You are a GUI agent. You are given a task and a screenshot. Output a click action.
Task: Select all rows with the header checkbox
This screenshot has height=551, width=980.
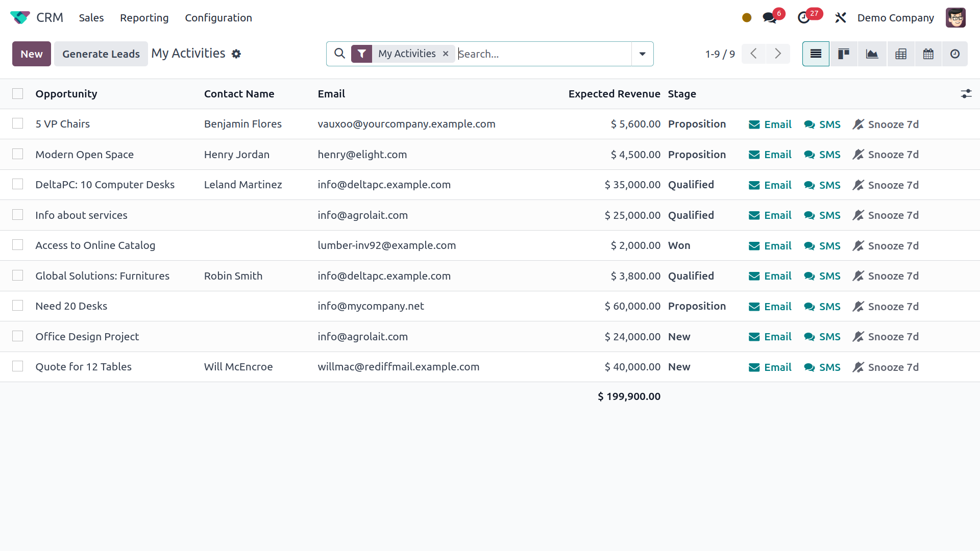(18, 93)
